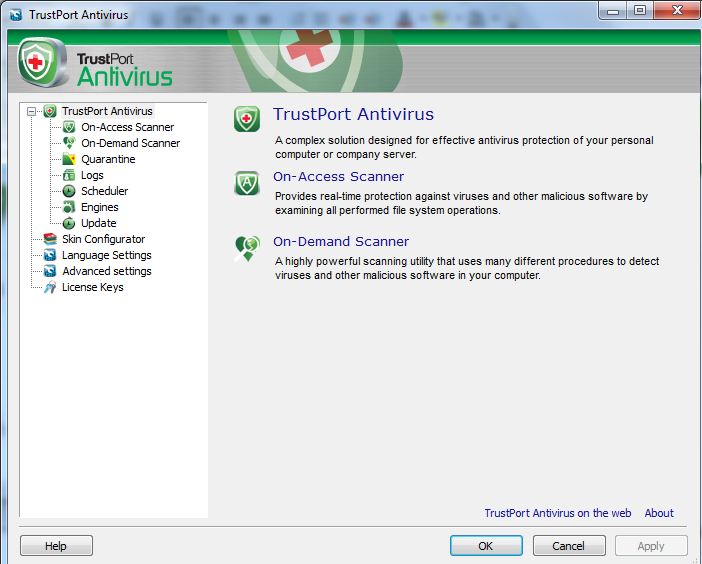Image resolution: width=702 pixels, height=564 pixels.
Task: Click the On-Access Scanner heading link
Action: 338,176
